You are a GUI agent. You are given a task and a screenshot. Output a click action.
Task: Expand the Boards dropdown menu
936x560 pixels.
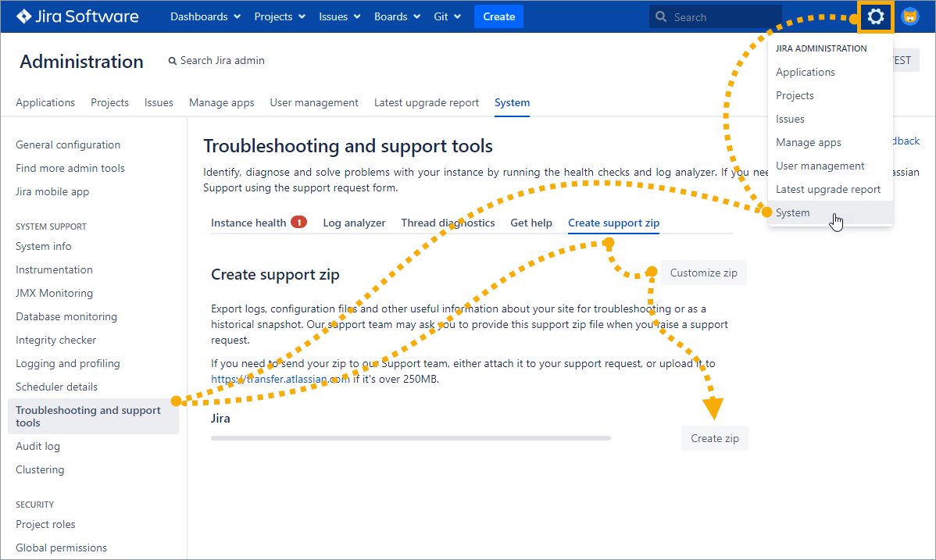tap(397, 16)
